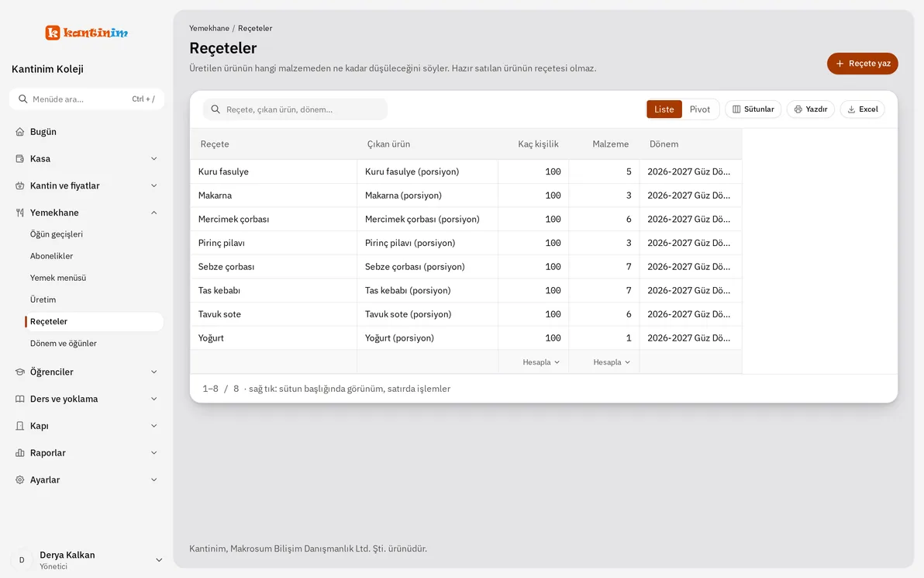Click the Ders ve yoklama book icon
The width and height of the screenshot is (924, 578).
click(19, 400)
